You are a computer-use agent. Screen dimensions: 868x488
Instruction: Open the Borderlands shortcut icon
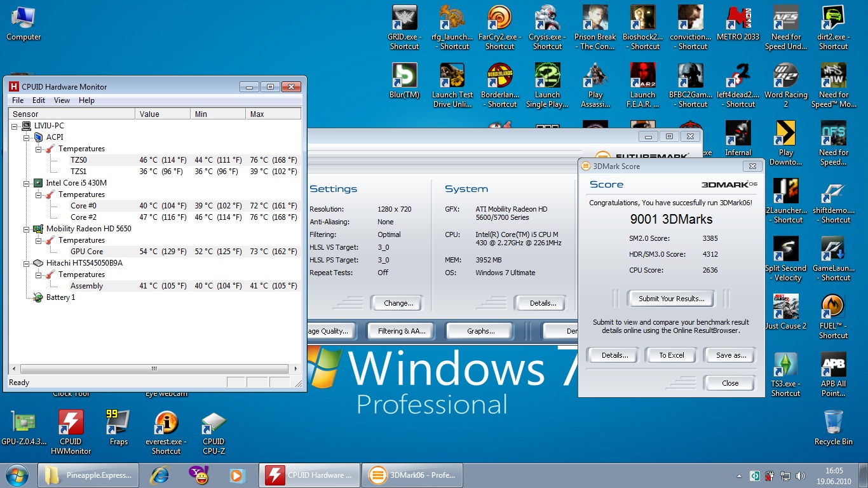point(499,85)
